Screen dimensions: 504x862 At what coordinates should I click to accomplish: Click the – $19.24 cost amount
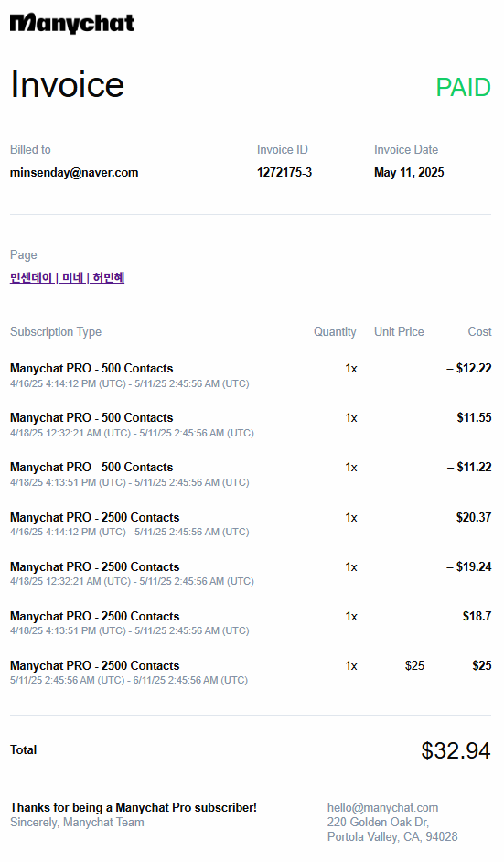469,566
